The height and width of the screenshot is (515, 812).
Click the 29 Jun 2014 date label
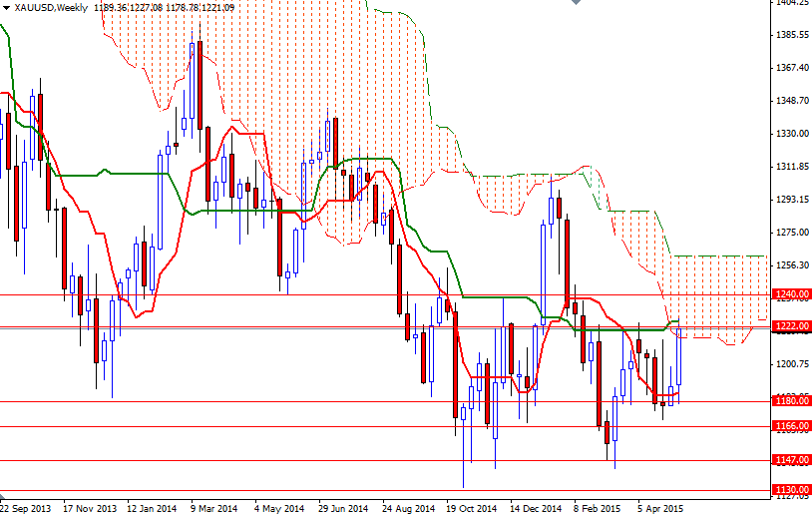coord(343,508)
